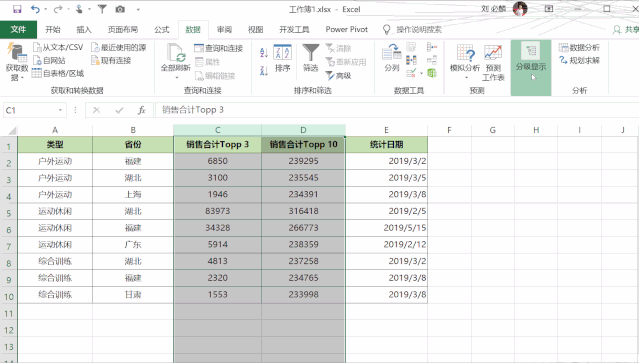Viewport: 639px width, 363px height.
Task: Select column A header
Action: pyautogui.click(x=55, y=130)
